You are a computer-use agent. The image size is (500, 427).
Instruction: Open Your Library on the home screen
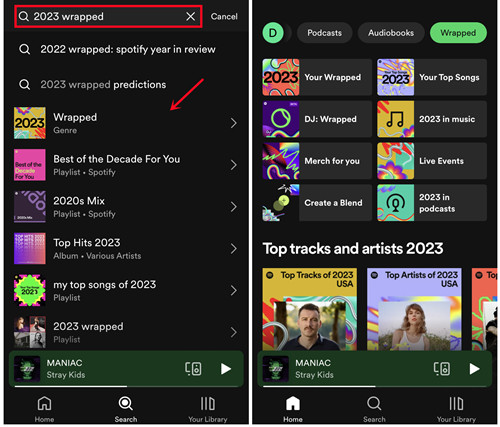[x=456, y=409]
